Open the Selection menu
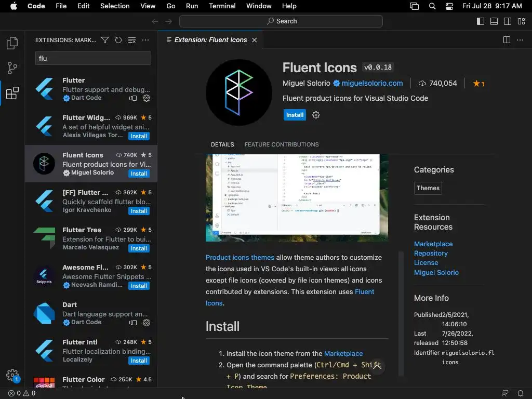Image resolution: width=532 pixels, height=399 pixels. 115,6
